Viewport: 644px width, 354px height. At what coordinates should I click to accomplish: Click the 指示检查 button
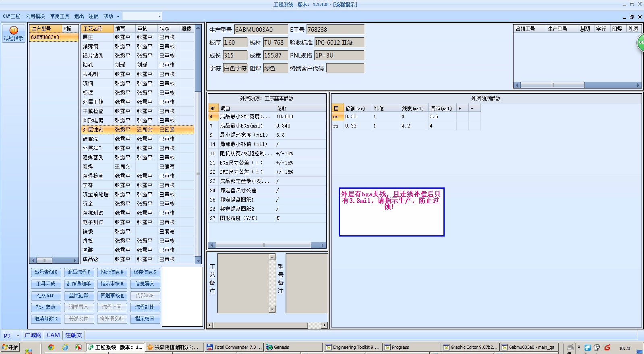click(145, 319)
